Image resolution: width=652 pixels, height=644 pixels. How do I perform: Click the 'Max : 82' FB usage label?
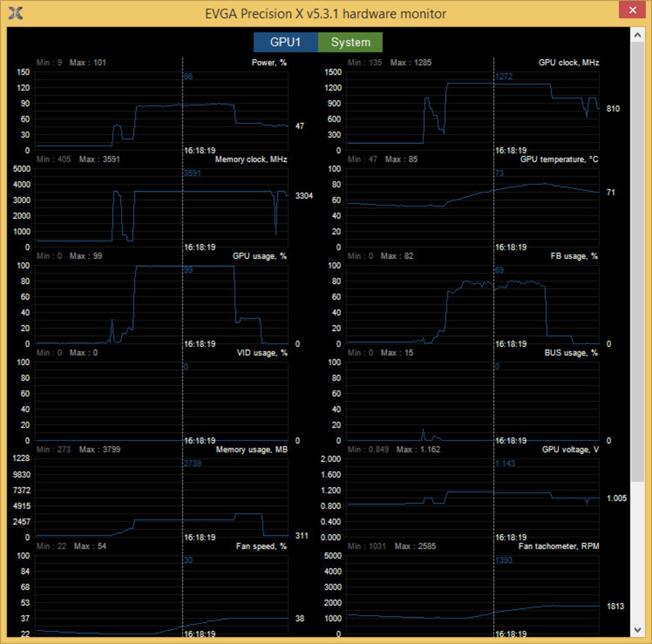[x=397, y=256]
